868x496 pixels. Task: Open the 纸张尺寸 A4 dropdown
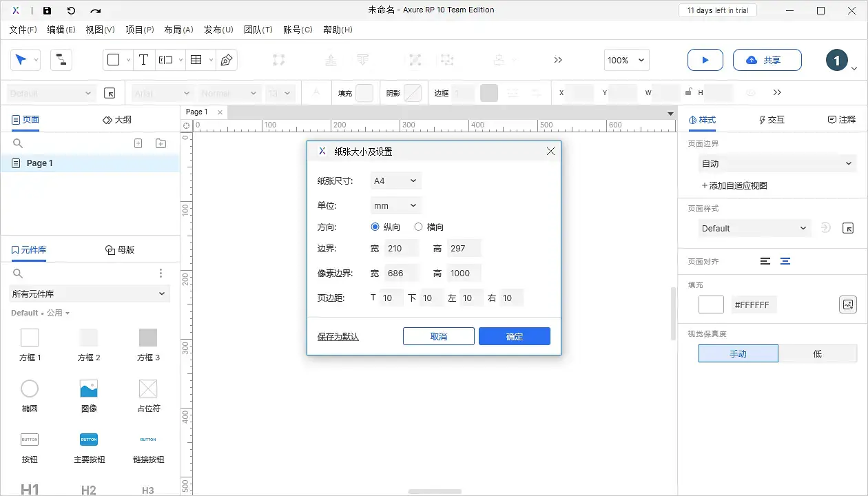[395, 180]
